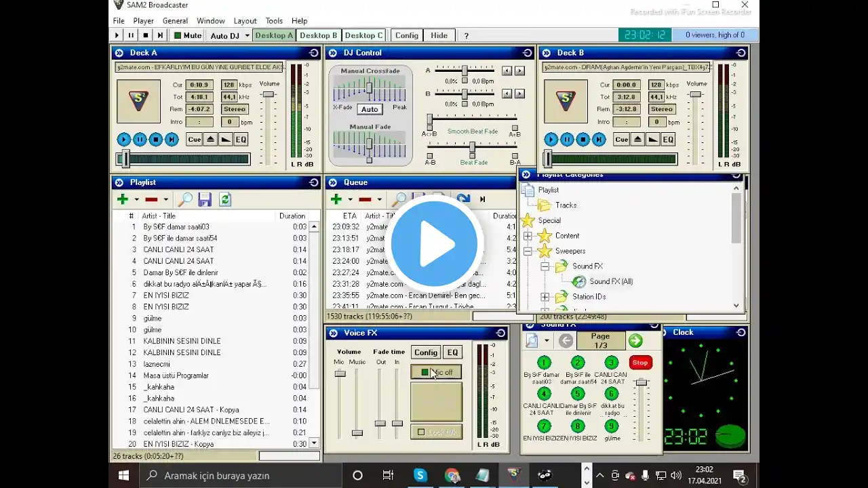Save the playlist with the disk icon

(x=205, y=199)
